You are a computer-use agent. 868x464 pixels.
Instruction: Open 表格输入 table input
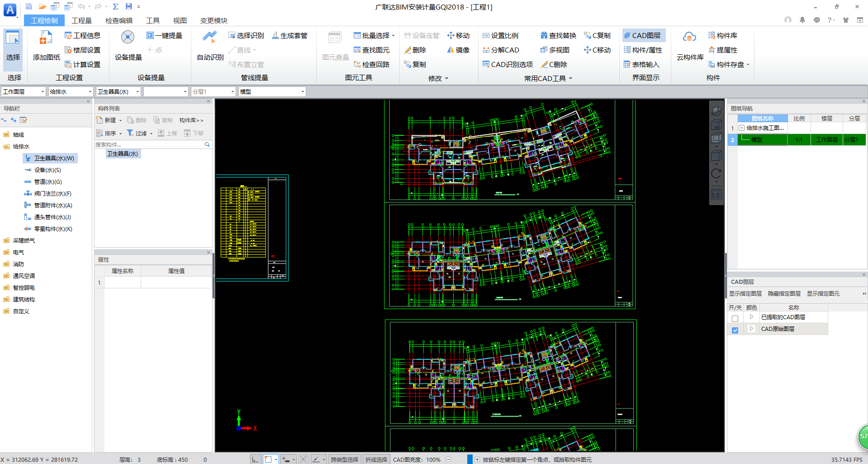pos(641,64)
